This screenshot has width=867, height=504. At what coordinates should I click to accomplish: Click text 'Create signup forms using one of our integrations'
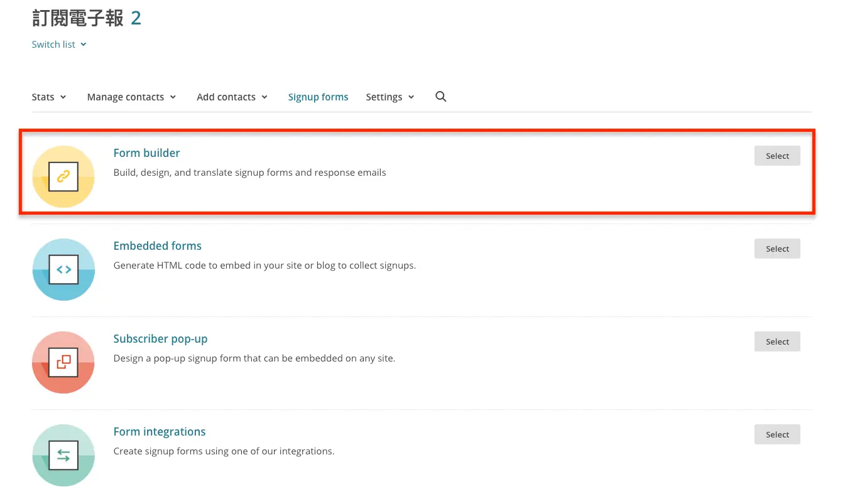[x=224, y=451]
